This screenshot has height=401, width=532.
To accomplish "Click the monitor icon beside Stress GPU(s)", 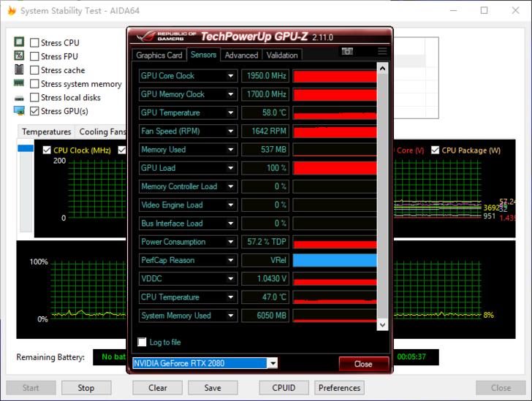I will pos(19,110).
